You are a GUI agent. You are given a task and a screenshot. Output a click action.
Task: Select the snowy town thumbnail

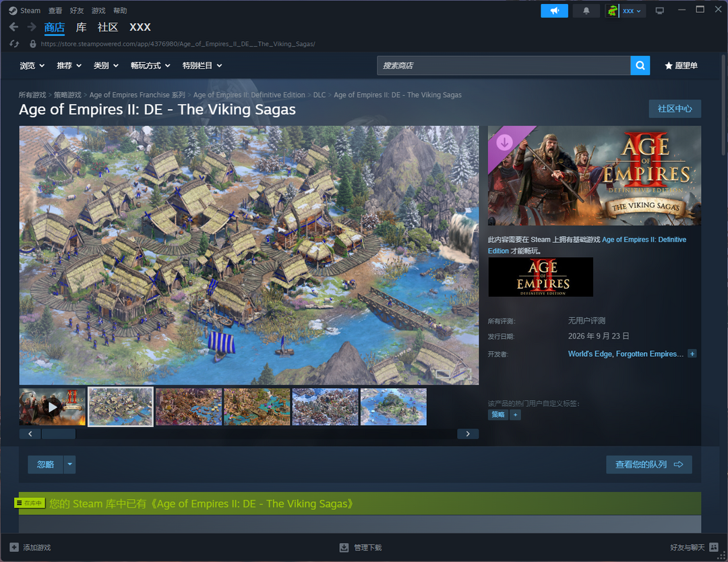click(326, 408)
